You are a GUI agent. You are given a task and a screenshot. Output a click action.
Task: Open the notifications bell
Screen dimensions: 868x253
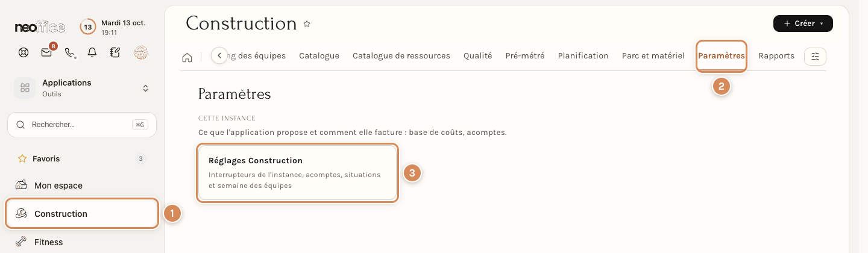(92, 52)
